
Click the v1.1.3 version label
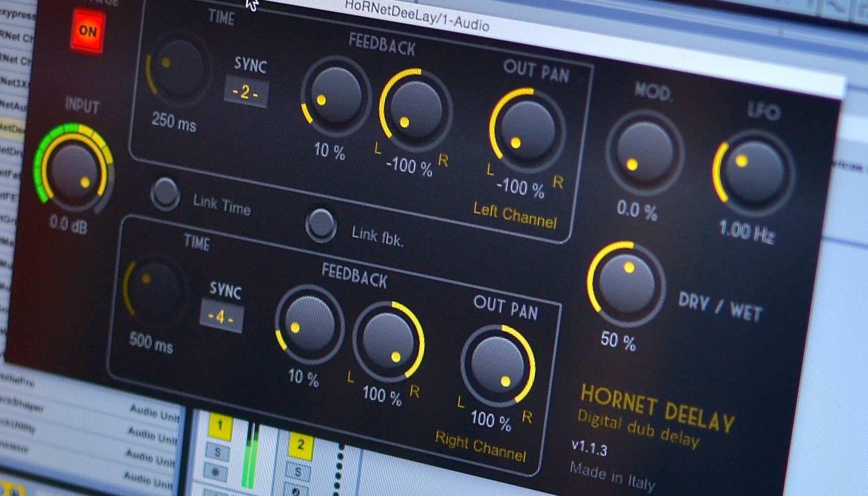coord(589,447)
